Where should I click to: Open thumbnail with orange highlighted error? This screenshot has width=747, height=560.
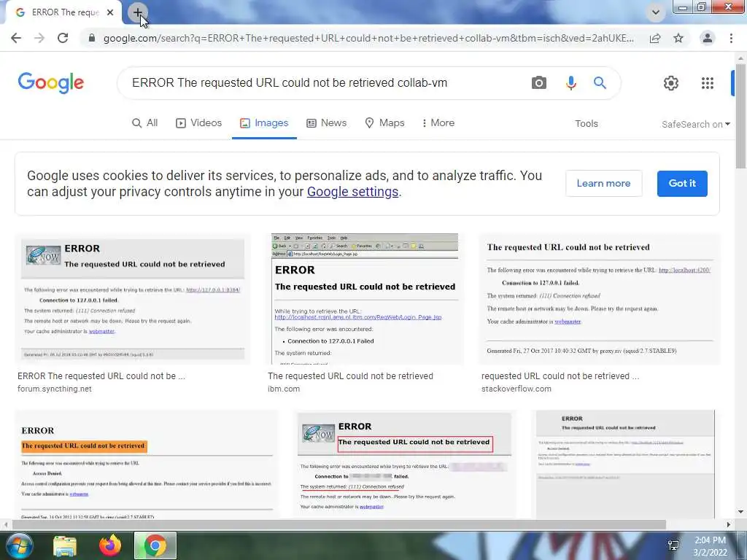coord(146,464)
